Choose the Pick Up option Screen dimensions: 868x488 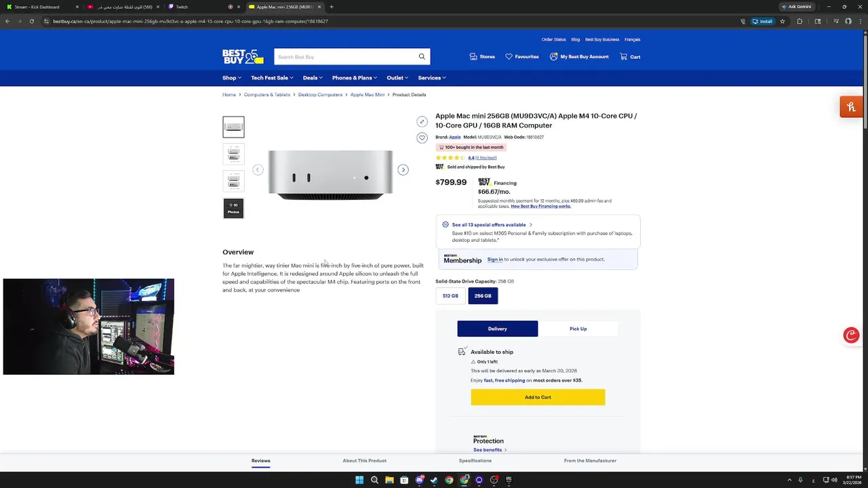coord(578,329)
